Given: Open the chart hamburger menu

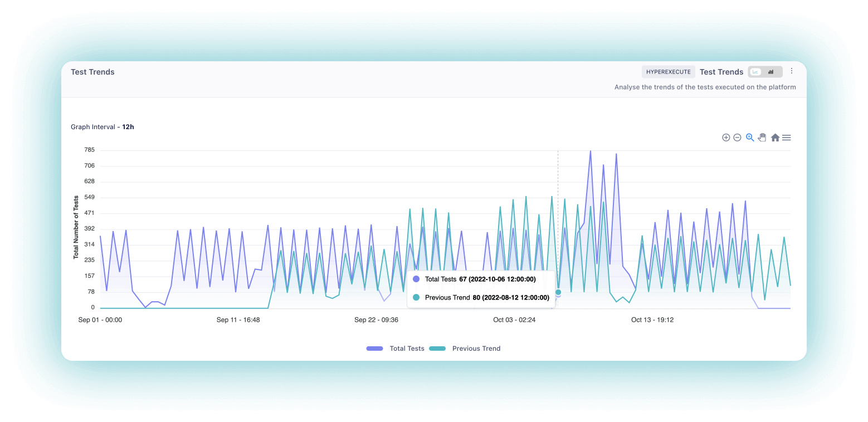Looking at the screenshot, I should [787, 138].
